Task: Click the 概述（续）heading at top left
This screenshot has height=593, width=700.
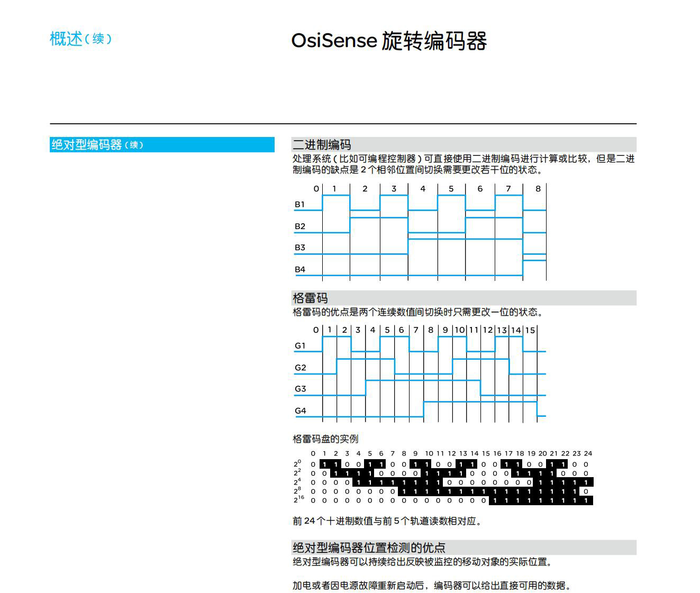Action: tap(80, 39)
